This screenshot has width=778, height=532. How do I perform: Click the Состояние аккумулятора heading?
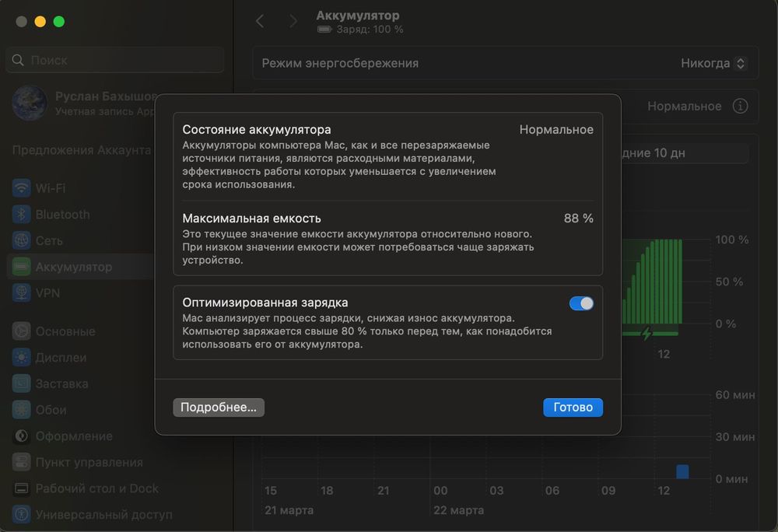[257, 129]
